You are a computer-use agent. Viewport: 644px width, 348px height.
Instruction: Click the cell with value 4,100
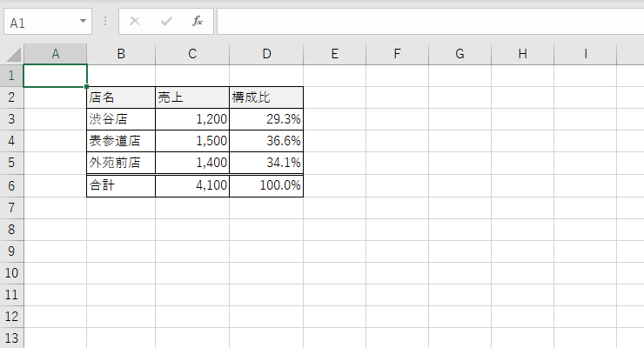pos(192,185)
